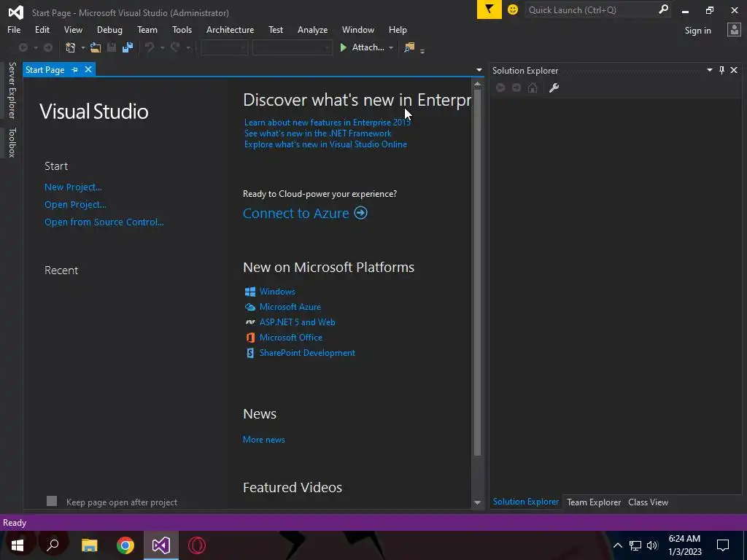Open the Tools menu
This screenshot has height=560, width=747.
coord(182,29)
